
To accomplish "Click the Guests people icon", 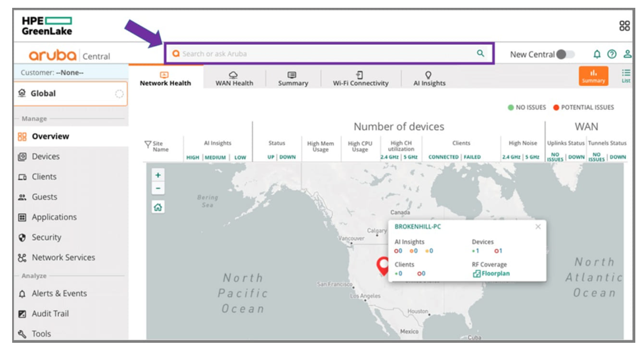I will point(22,197).
